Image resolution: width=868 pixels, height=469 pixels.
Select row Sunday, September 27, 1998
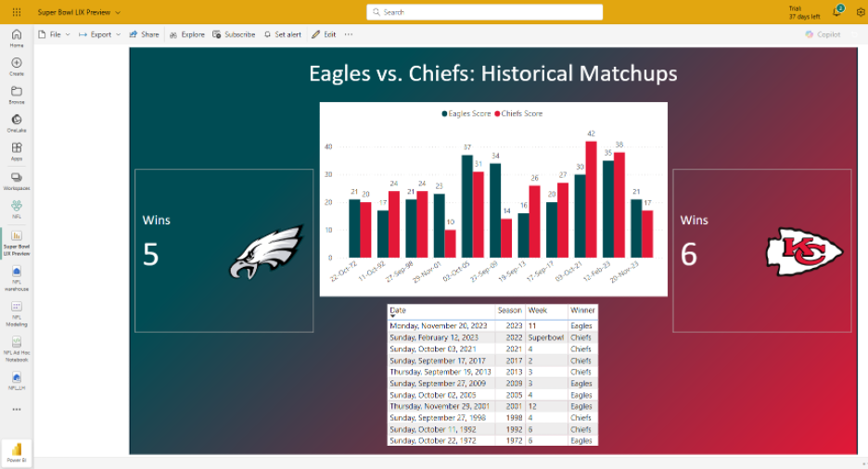492,418
